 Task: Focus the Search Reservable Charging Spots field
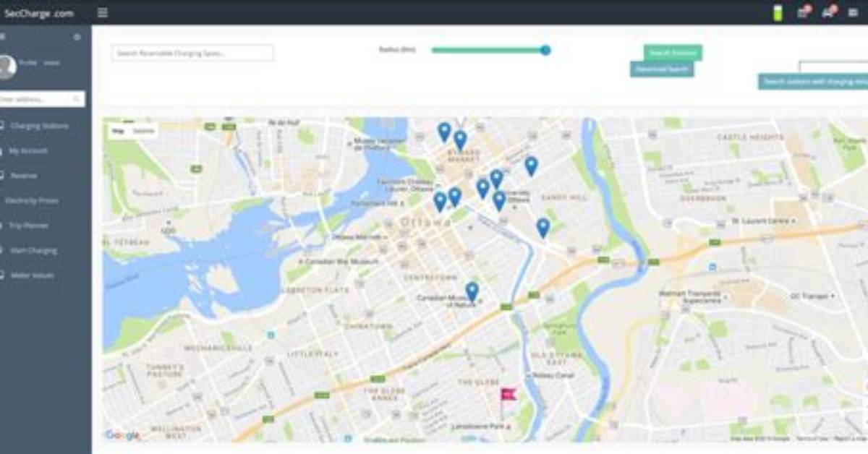click(192, 53)
